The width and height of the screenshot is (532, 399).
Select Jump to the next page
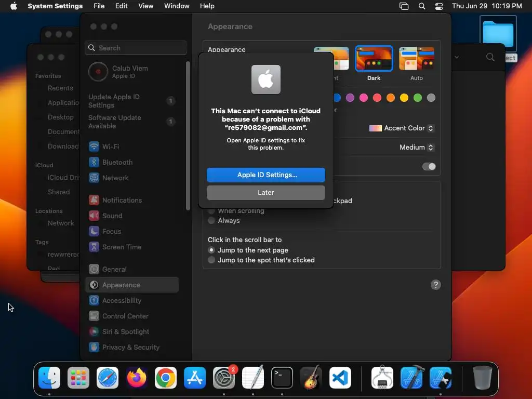(x=211, y=250)
